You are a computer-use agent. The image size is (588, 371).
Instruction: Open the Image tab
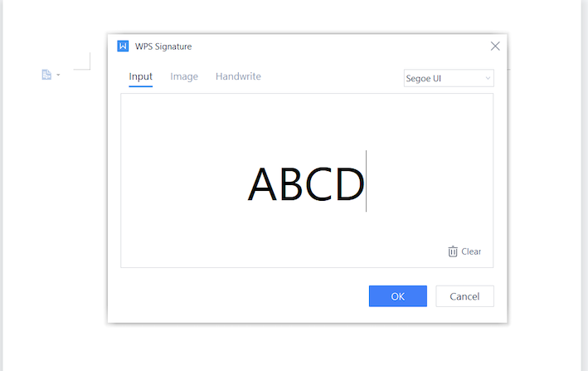[184, 77]
